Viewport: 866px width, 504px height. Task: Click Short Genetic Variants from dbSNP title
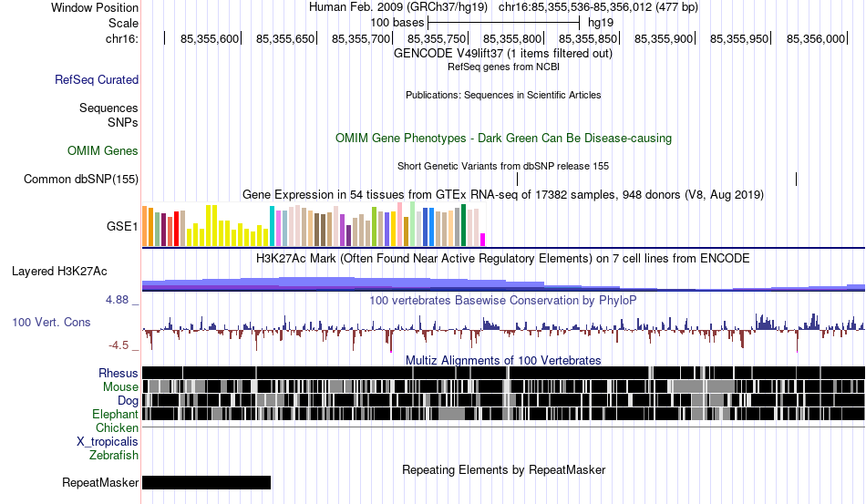[x=503, y=166]
